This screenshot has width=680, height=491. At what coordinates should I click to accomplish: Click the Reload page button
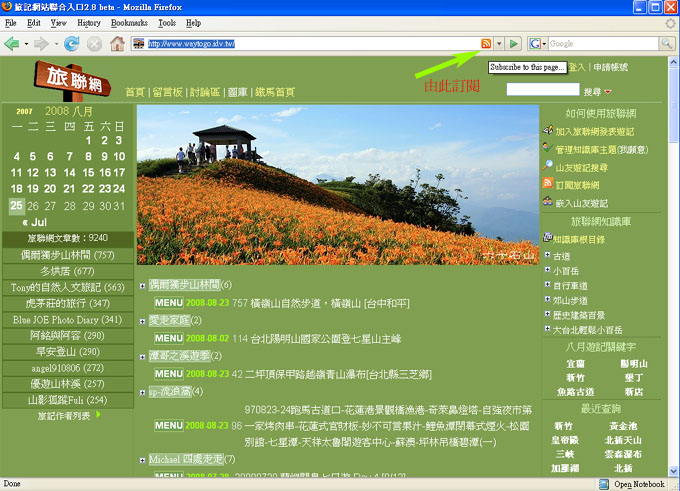tap(71, 44)
